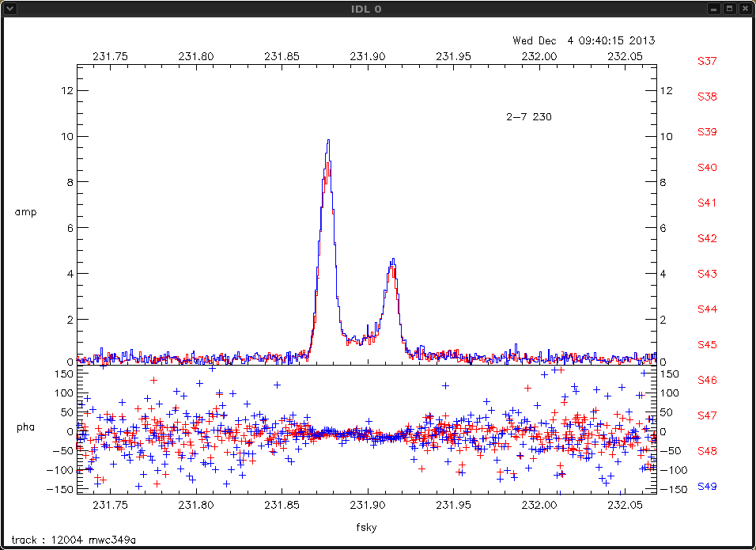The image size is (756, 550).
Task: Select the S45 label
Action: [x=706, y=345]
